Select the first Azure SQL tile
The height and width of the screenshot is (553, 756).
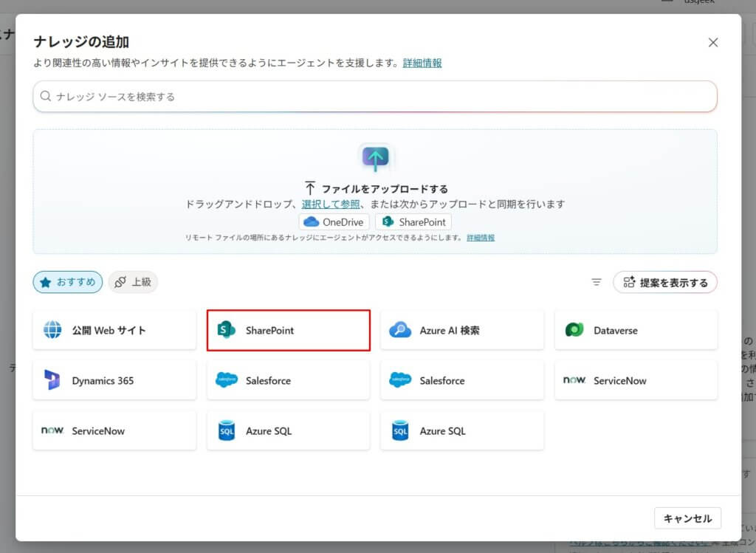click(288, 430)
